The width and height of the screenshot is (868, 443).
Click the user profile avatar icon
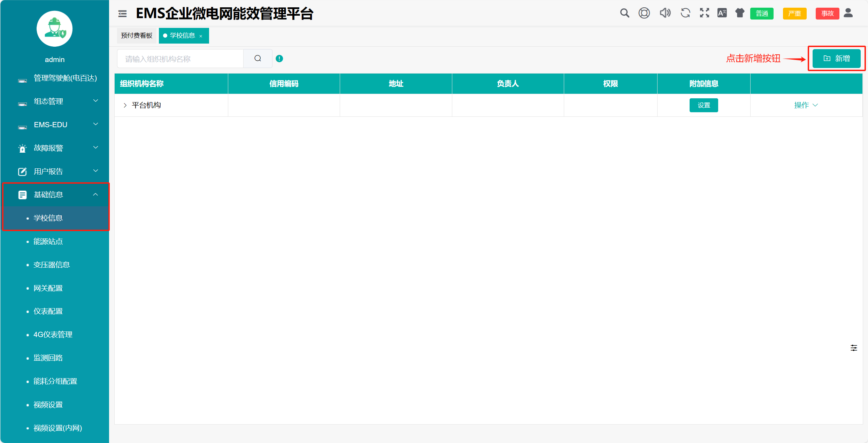click(x=848, y=13)
